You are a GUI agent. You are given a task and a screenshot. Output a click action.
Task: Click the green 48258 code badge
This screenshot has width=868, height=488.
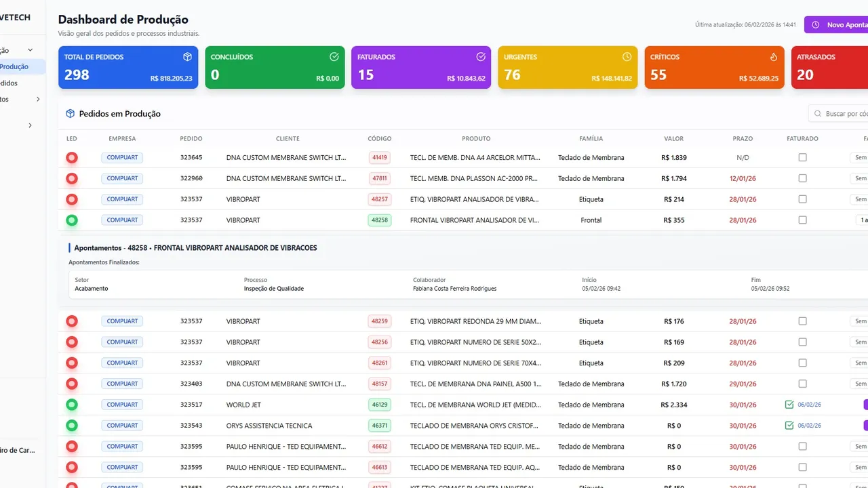(x=380, y=220)
